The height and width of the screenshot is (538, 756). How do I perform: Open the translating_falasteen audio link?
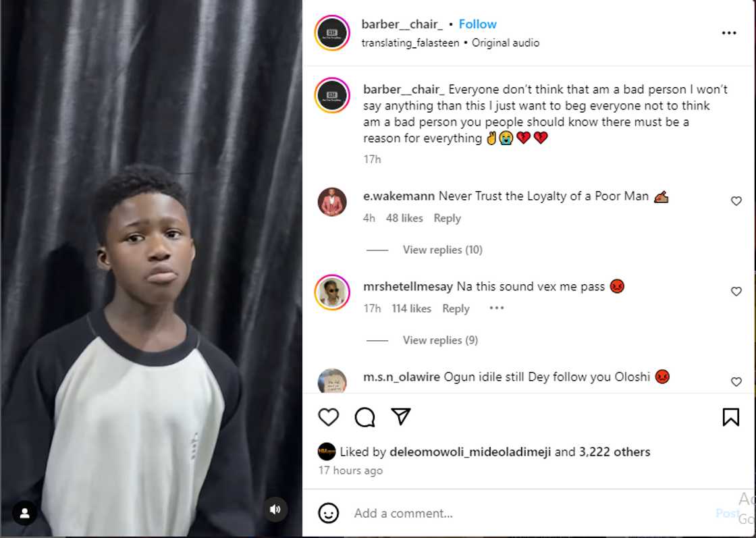(x=410, y=43)
